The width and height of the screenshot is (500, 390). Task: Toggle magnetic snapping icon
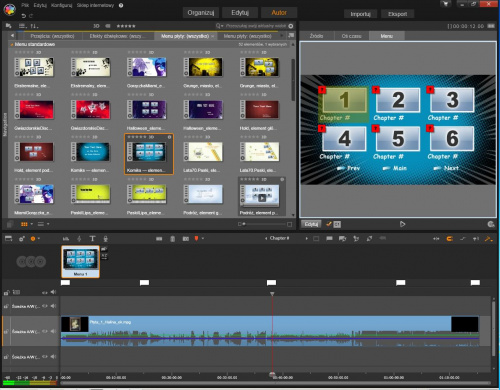pos(449,238)
